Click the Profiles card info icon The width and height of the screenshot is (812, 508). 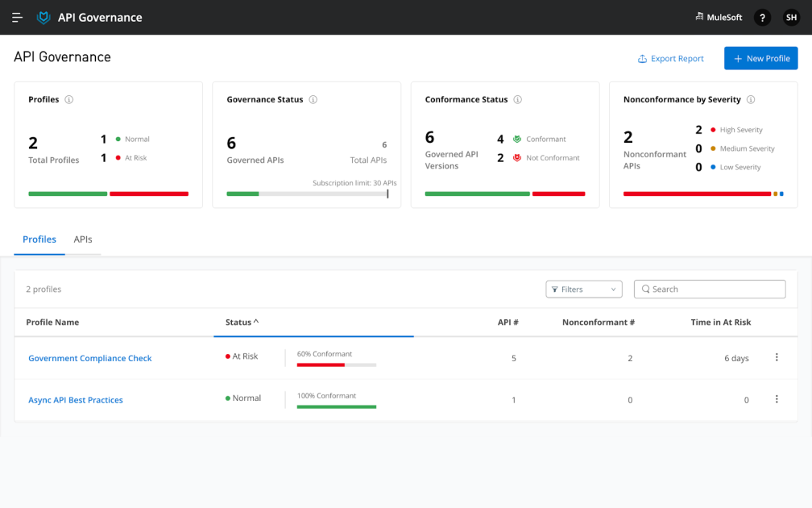pyautogui.click(x=70, y=99)
